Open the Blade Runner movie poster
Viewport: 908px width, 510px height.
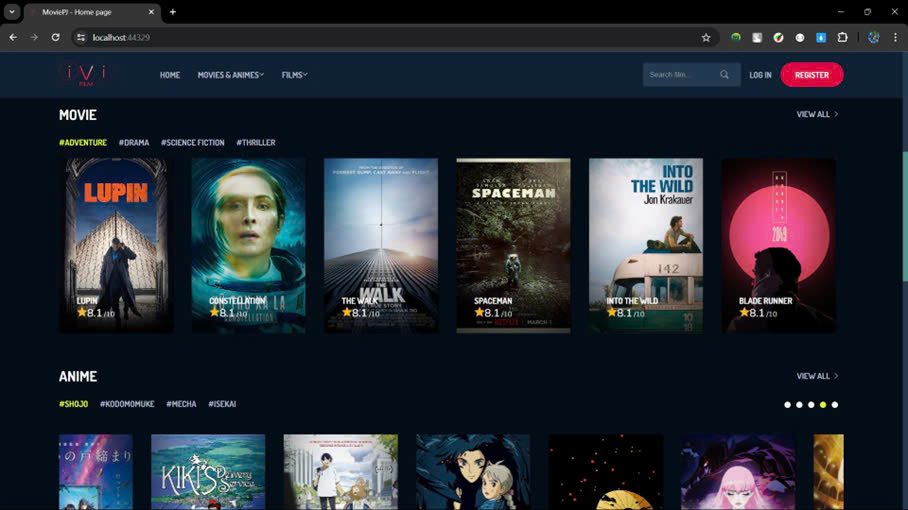[778, 245]
